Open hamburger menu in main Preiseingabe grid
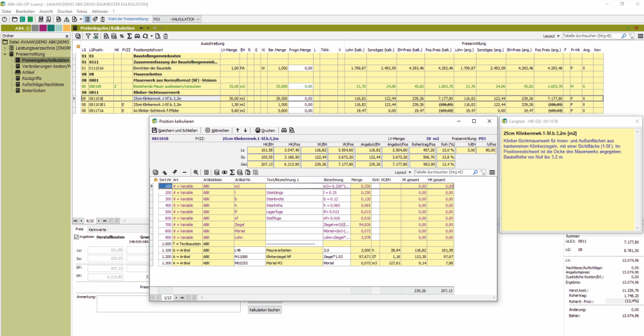This screenshot has width=644, height=336. coord(640,36)
